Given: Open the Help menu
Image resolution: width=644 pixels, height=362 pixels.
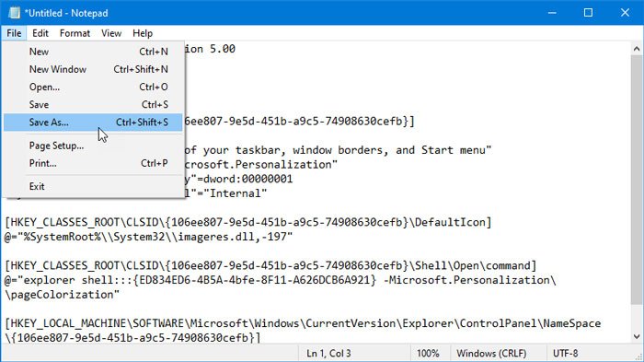Looking at the screenshot, I should [143, 33].
